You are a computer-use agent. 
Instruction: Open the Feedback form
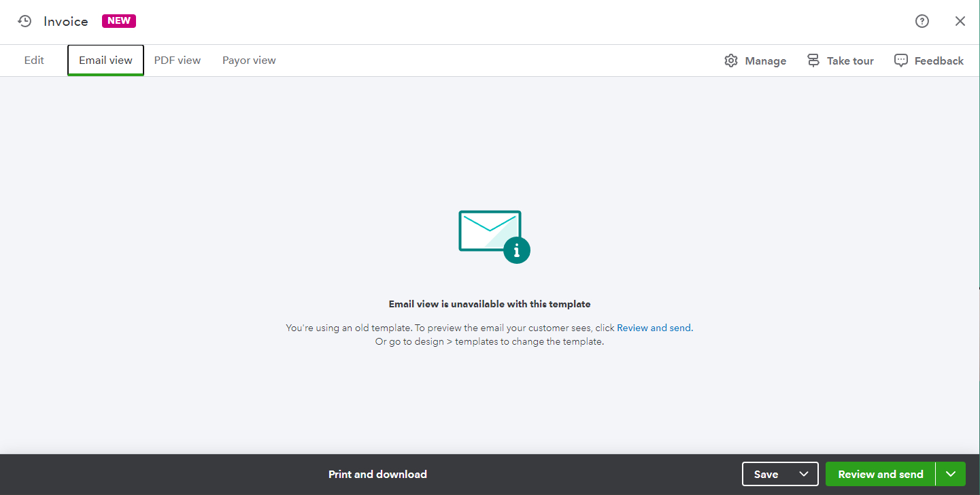pos(939,61)
